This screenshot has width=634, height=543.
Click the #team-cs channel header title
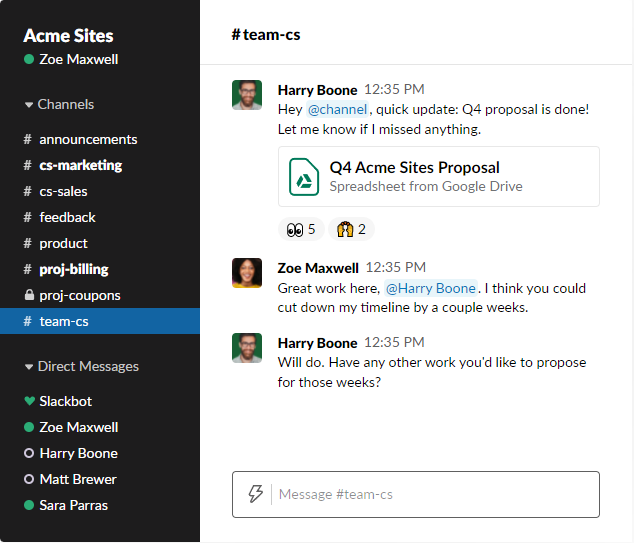266,35
